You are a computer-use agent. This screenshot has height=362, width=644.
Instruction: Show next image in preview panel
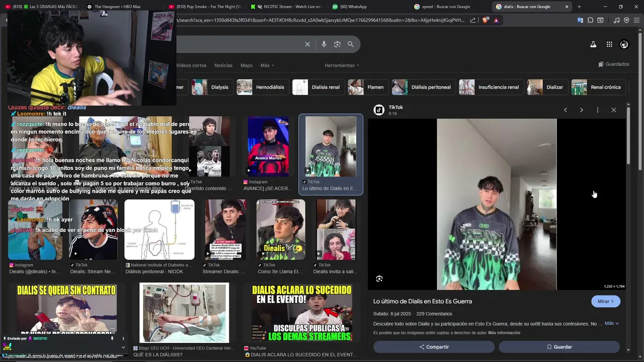(x=582, y=110)
